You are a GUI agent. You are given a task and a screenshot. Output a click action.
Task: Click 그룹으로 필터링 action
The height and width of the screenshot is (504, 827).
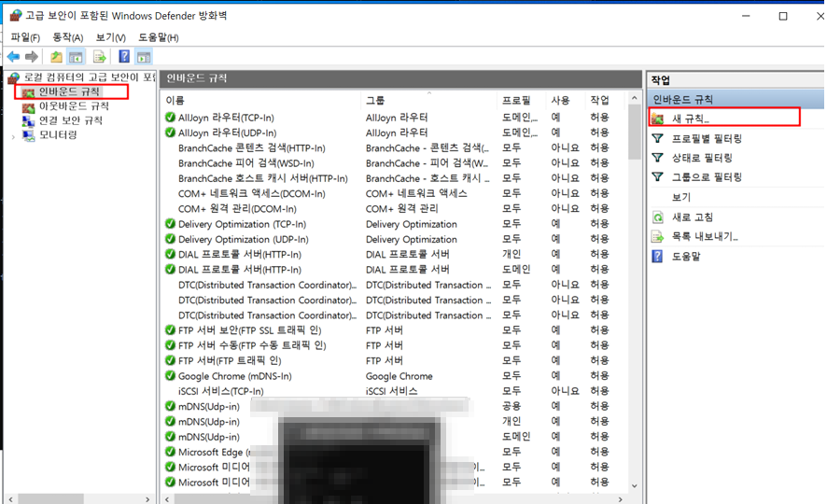point(707,177)
